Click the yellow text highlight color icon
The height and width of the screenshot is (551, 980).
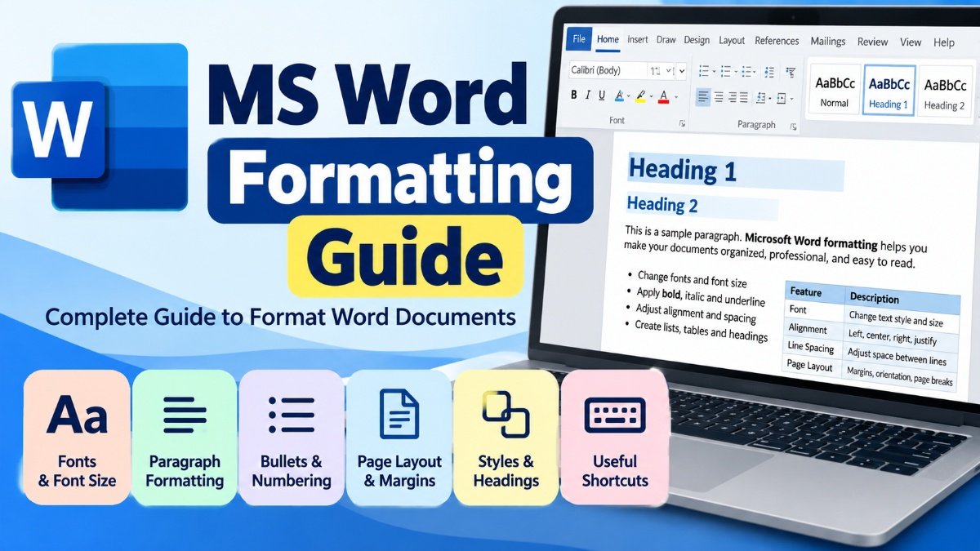point(640,96)
